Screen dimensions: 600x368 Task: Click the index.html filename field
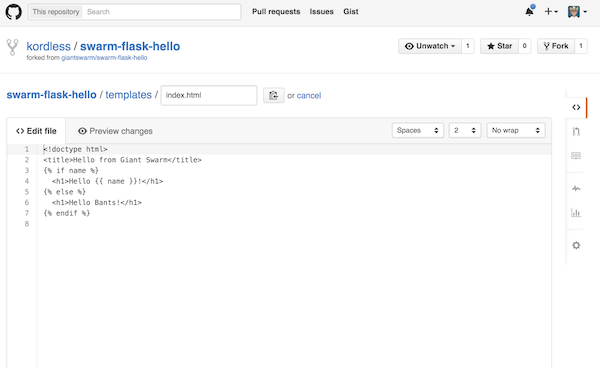coord(209,95)
